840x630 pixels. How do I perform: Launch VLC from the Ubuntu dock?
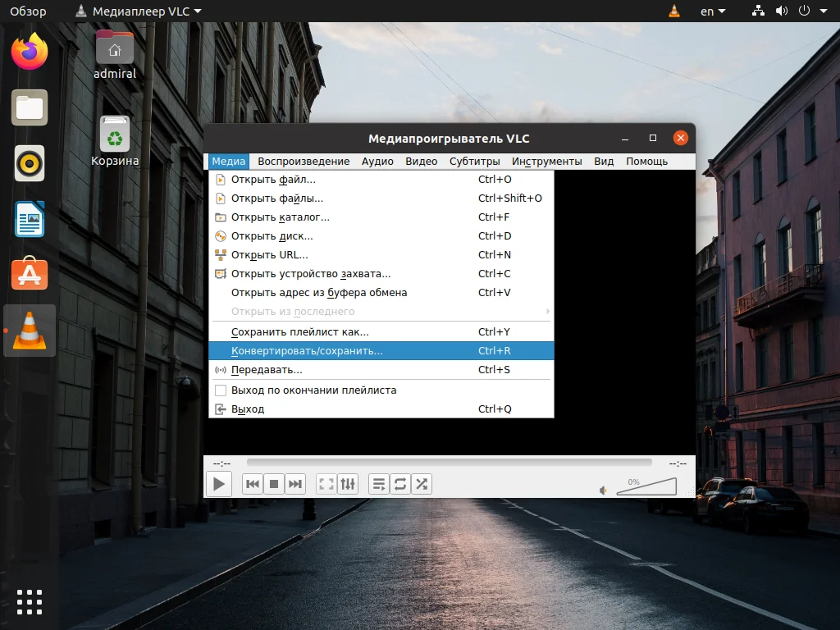tap(30, 330)
